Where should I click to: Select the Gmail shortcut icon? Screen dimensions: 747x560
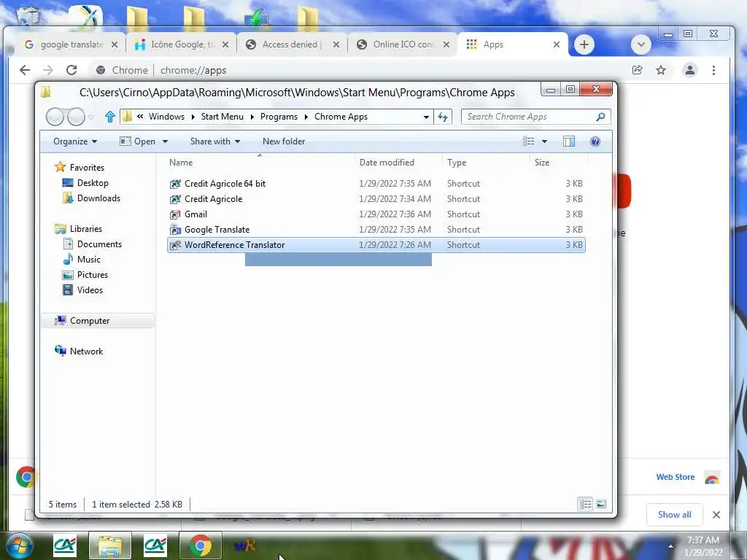[175, 214]
